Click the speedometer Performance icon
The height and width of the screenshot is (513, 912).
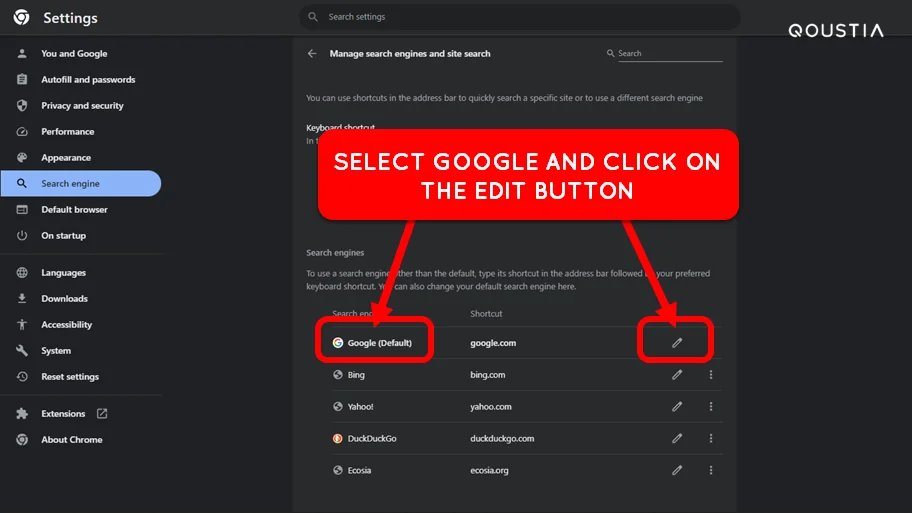coord(22,131)
